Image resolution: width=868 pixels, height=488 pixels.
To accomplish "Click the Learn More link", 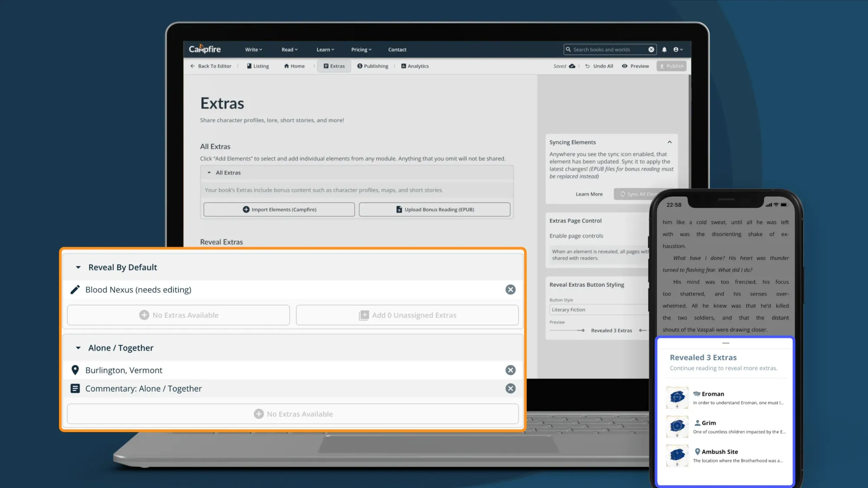I will point(589,194).
